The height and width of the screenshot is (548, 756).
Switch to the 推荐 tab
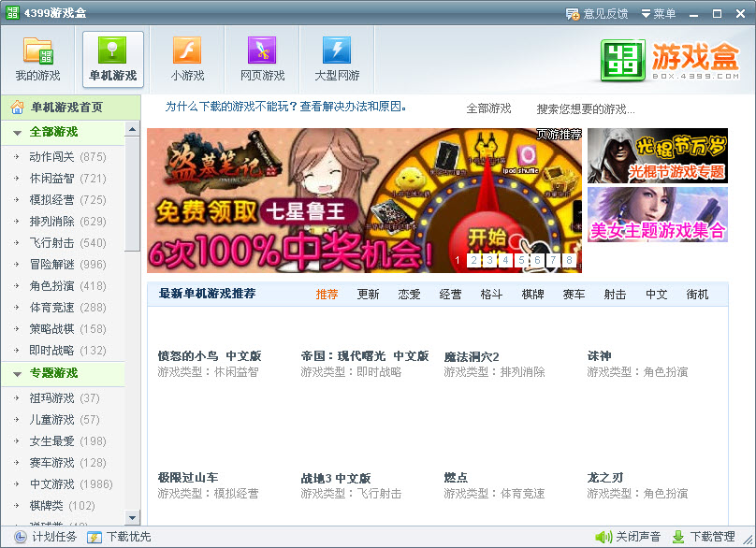click(x=327, y=294)
